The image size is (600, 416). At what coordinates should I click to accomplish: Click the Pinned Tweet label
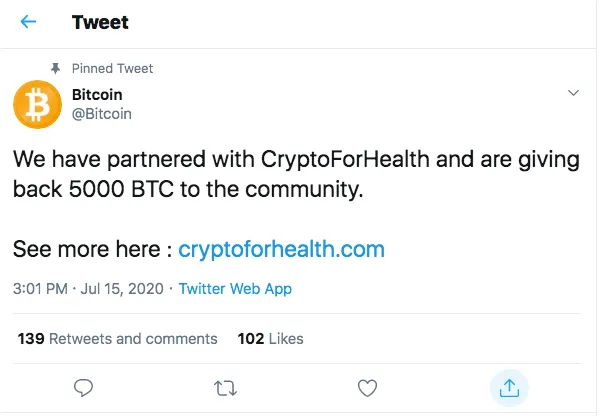[x=112, y=68]
